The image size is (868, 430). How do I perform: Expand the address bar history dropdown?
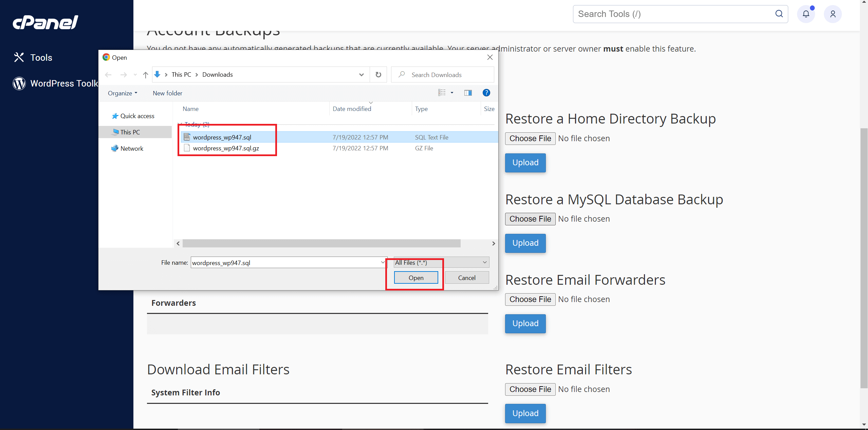pyautogui.click(x=362, y=75)
